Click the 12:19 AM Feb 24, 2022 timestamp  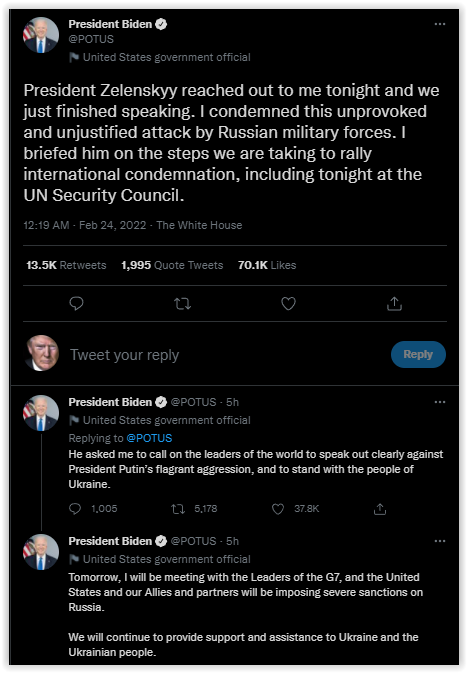point(85,225)
